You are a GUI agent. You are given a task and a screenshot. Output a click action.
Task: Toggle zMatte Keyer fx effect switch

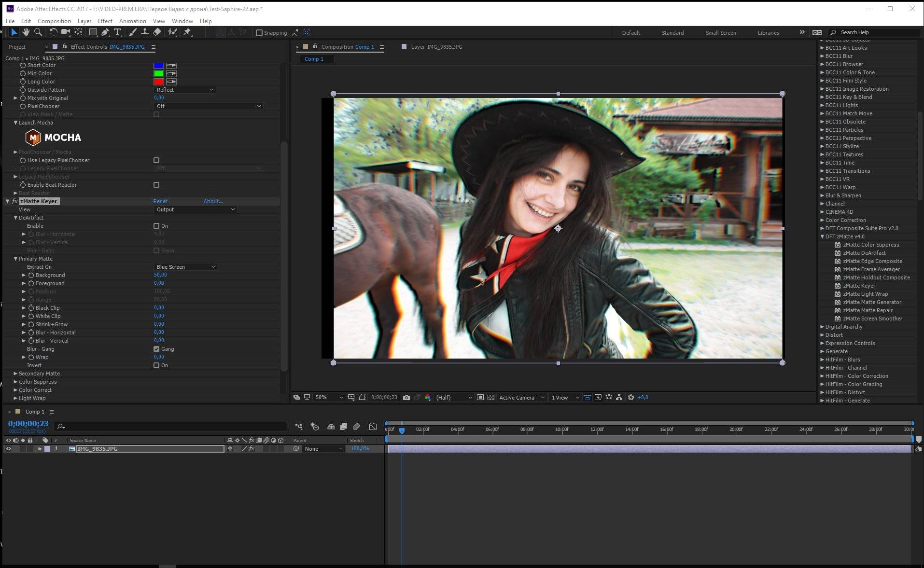pyautogui.click(x=15, y=201)
